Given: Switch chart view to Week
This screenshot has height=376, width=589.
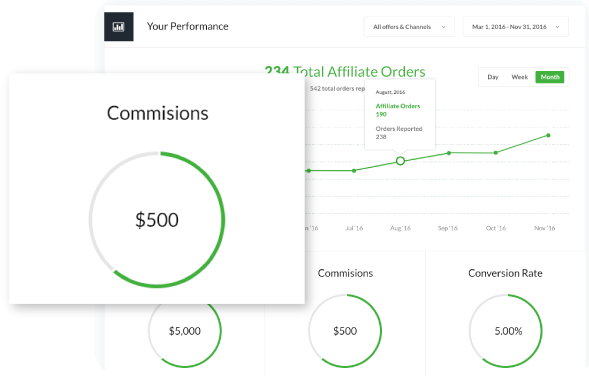Looking at the screenshot, I should click(520, 77).
